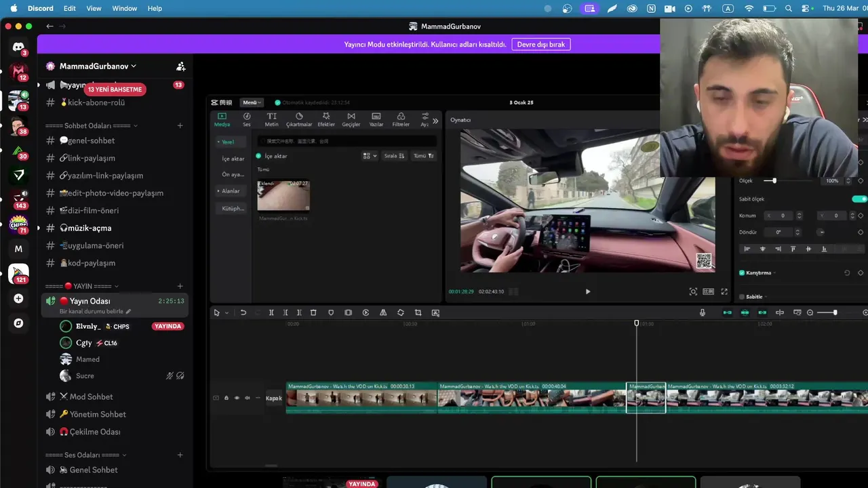The height and width of the screenshot is (488, 868).
Task: Open the Edit menu in macOS menu bar
Action: (70, 8)
